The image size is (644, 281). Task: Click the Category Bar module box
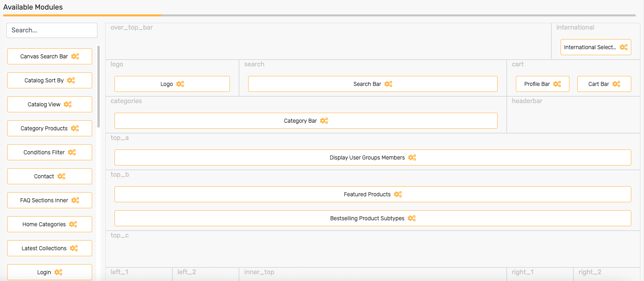(306, 121)
